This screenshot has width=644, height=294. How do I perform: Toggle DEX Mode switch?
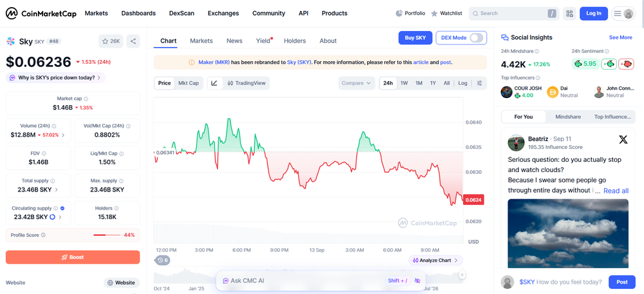pos(477,38)
